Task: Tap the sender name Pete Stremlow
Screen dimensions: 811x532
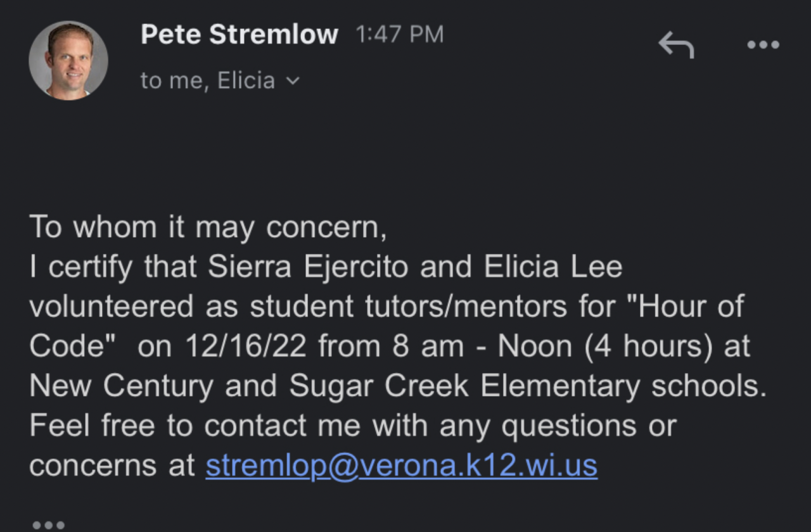Action: click(x=239, y=34)
